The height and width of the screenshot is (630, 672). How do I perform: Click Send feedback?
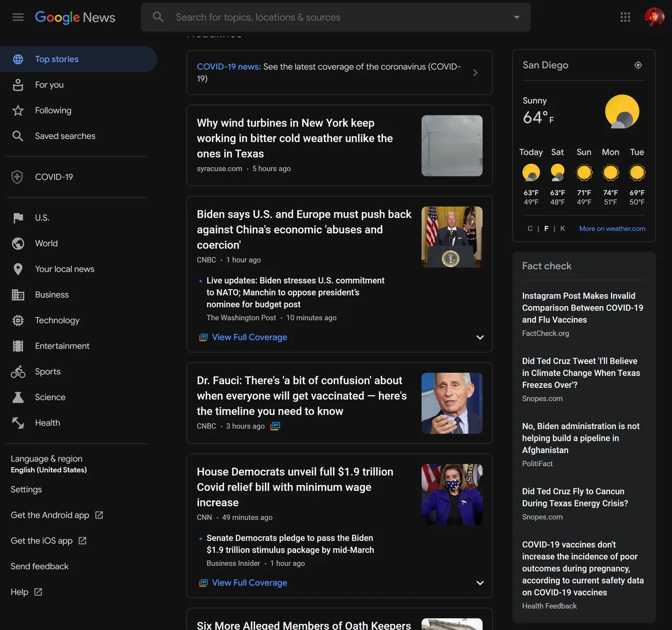point(40,566)
